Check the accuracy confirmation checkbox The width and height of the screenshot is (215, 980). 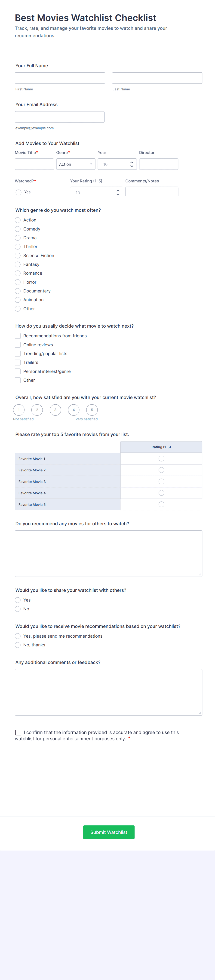click(x=18, y=732)
